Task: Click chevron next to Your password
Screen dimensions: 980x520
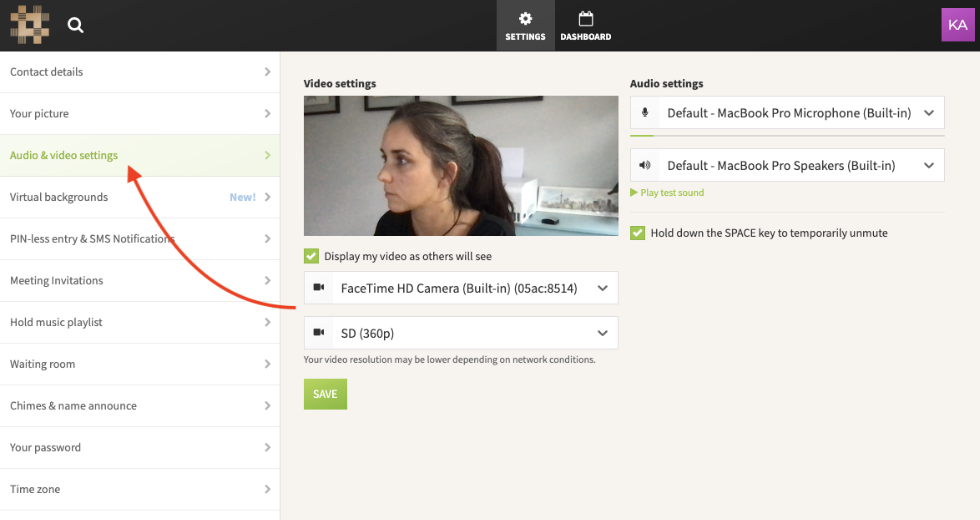Action: (268, 448)
